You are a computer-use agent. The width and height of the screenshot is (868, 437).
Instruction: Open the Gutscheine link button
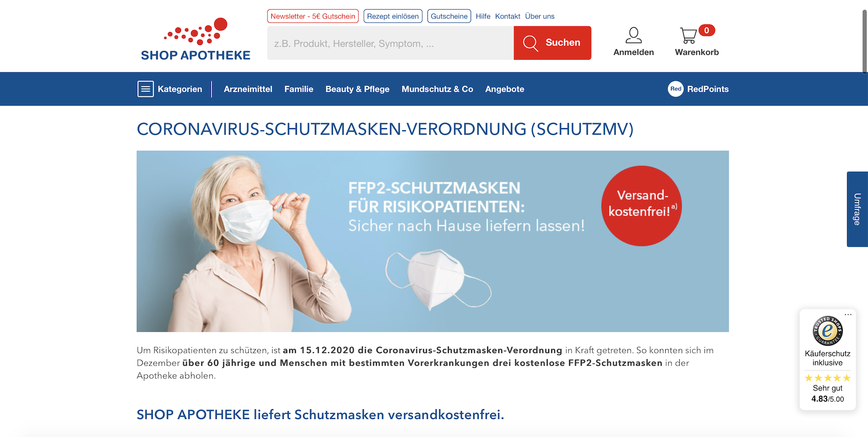(449, 16)
